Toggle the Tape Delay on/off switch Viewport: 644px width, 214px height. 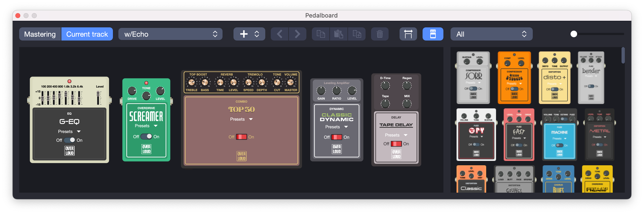(396, 144)
